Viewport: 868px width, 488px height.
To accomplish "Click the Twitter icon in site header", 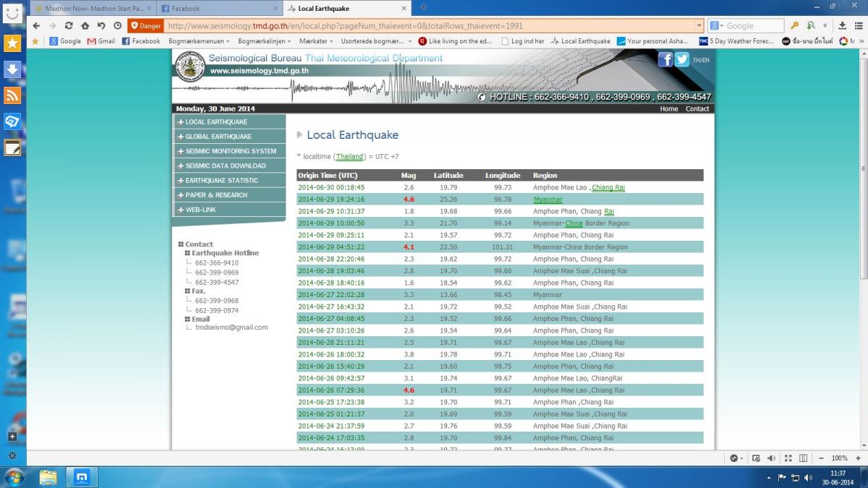I will pyautogui.click(x=681, y=60).
